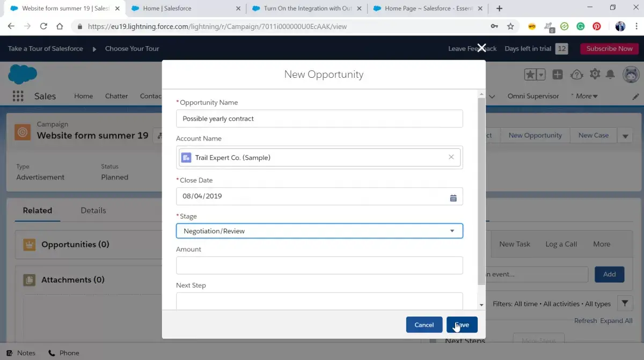The width and height of the screenshot is (644, 360).
Task: Open the Omni Supervisor tab
Action: coord(533,96)
